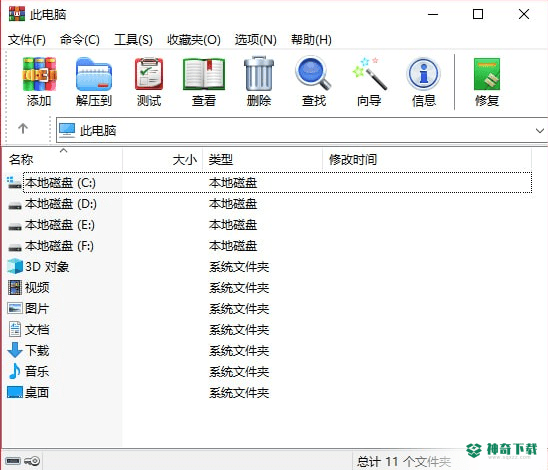Select the 3D 对象 folder name
Viewport: 548px width, 470px height.
coord(47,267)
